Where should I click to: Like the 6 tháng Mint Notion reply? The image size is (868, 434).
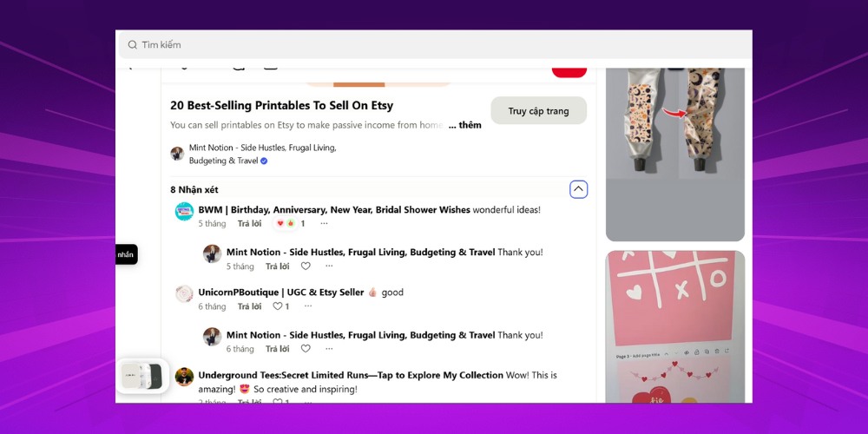[306, 349]
